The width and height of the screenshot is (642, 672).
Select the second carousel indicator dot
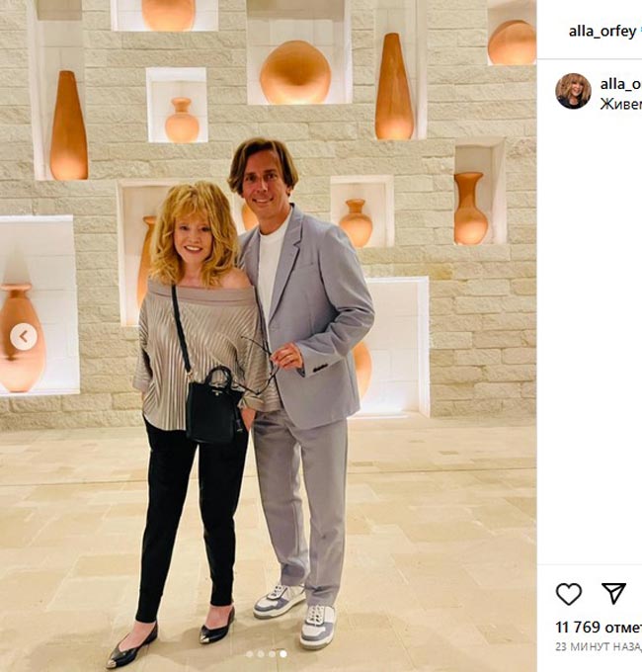point(261,654)
